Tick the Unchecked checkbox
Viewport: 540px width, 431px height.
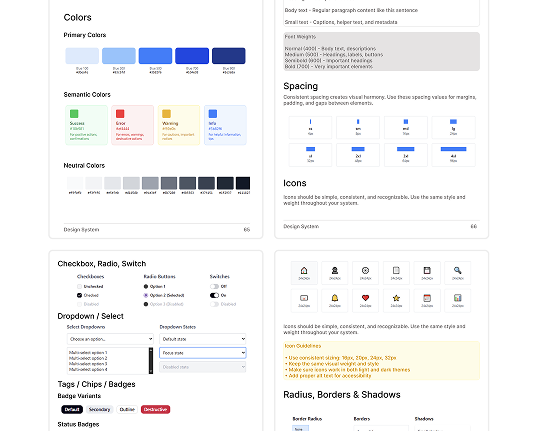[80, 286]
